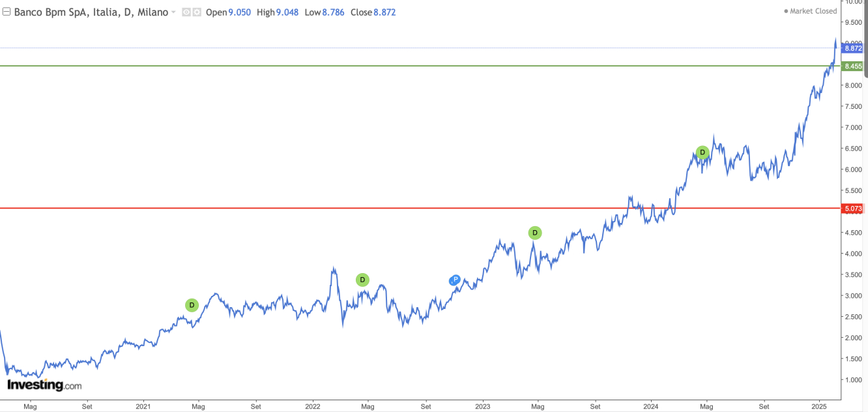Screen dimensions: 868x412
Task: Click the 4.000 price axis label
Action: [x=853, y=254]
